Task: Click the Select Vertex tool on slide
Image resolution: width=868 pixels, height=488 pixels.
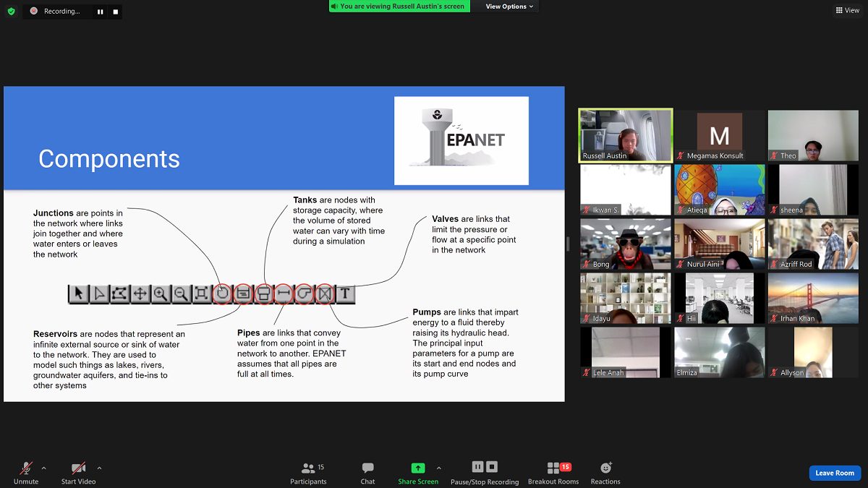Action: (x=99, y=294)
